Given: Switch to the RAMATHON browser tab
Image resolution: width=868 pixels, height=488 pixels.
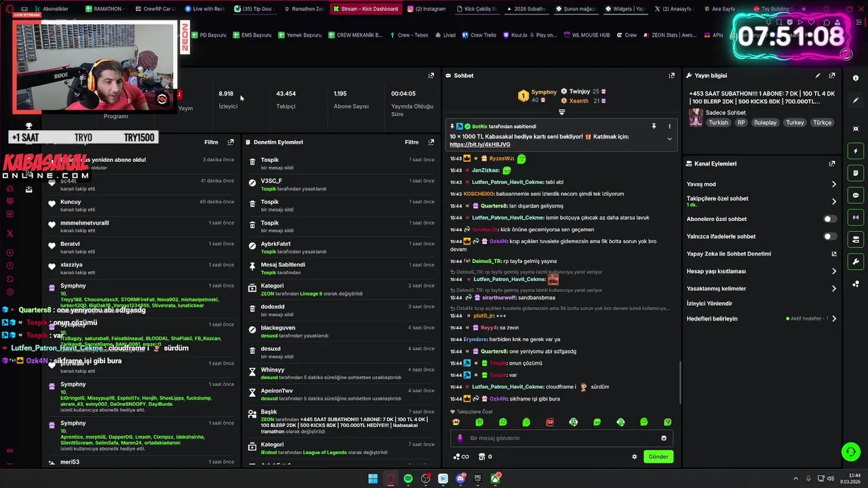Looking at the screenshot, I should coord(104,9).
